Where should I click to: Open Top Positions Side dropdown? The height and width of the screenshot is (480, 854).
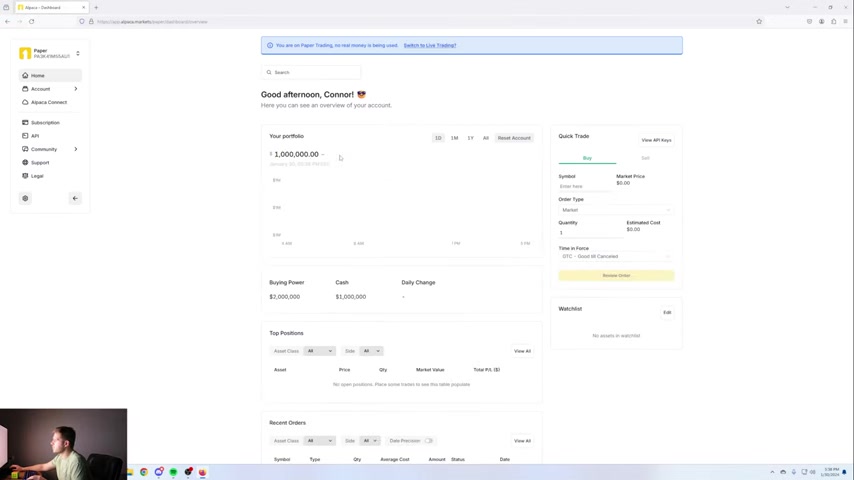[371, 351]
